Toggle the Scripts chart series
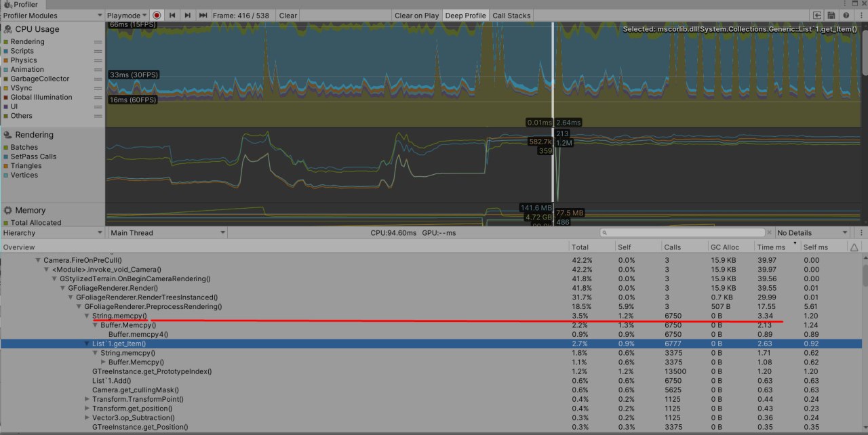868x435 pixels. (x=18, y=51)
